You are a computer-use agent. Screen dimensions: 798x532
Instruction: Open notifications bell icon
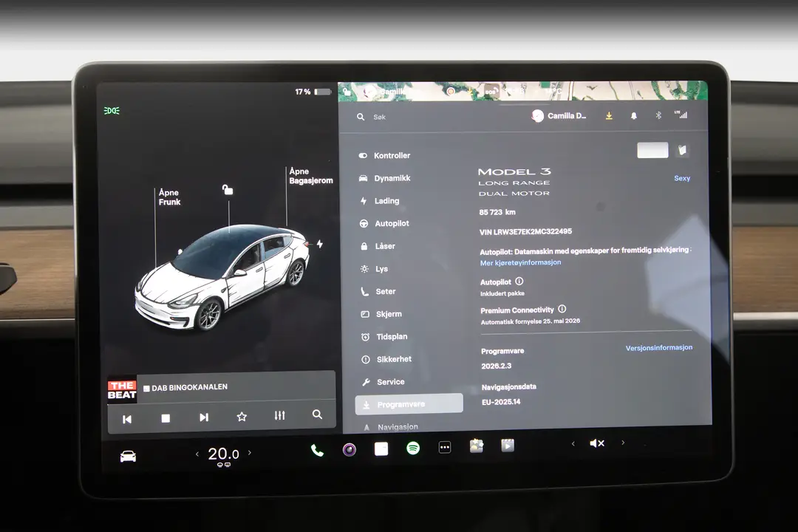634,116
